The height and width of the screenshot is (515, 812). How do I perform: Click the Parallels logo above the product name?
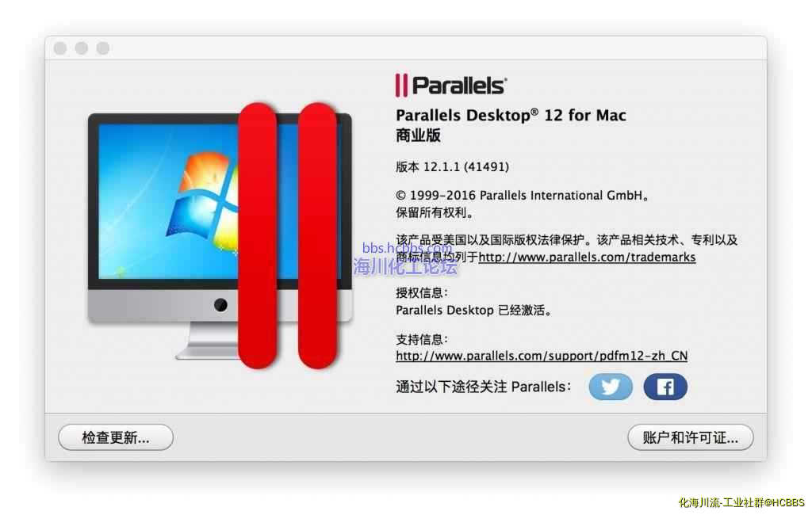pyautogui.click(x=451, y=86)
